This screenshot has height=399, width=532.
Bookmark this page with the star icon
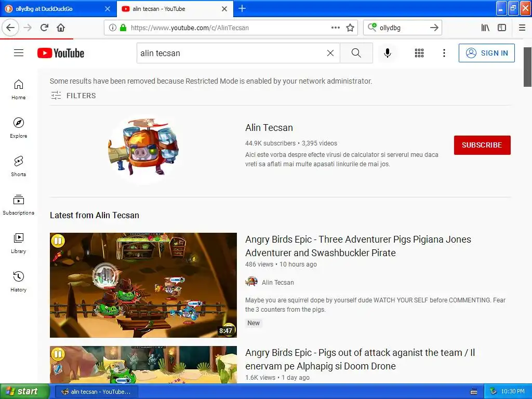pos(350,28)
